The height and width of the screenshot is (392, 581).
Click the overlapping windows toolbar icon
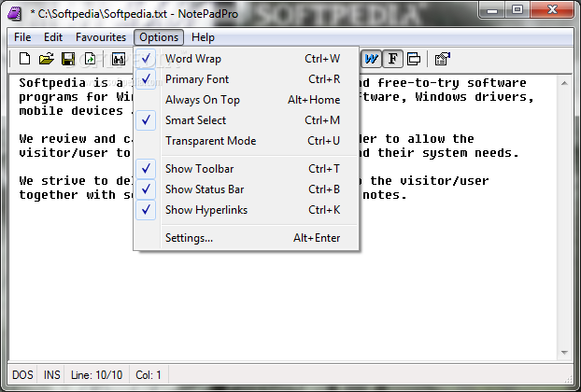pos(414,59)
